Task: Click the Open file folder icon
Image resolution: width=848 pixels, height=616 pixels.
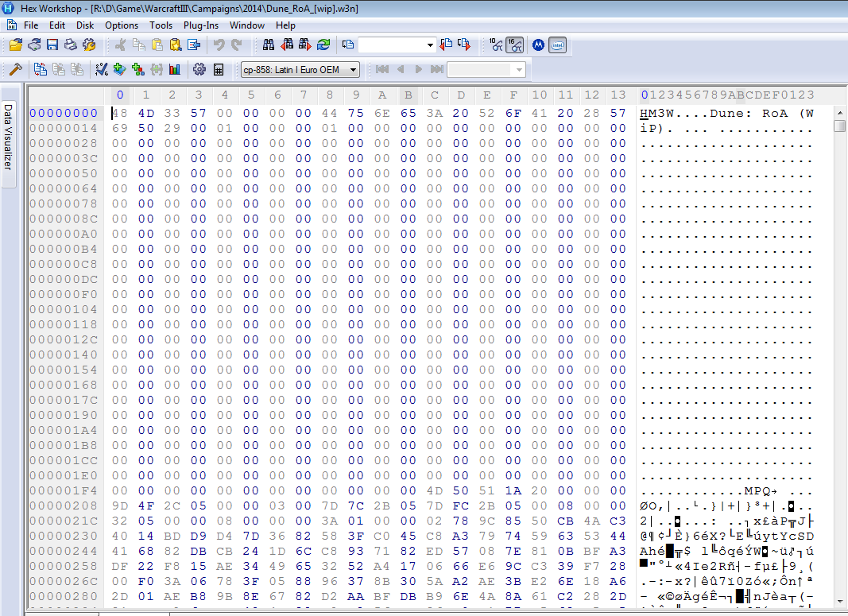Action: [16, 45]
